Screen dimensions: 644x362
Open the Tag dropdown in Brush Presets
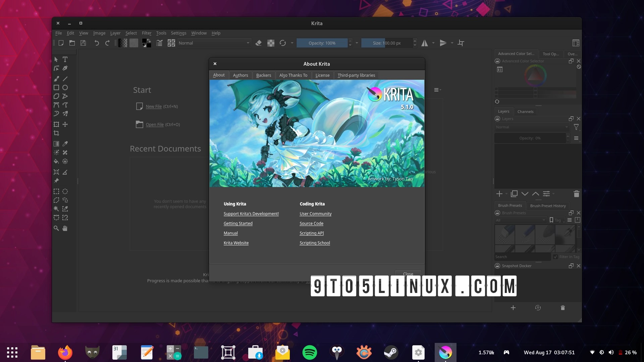[x=557, y=220]
